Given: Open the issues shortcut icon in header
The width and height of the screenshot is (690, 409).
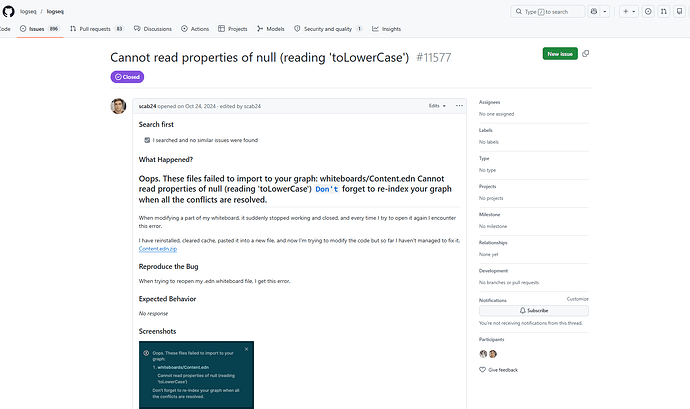Looking at the screenshot, I should 648,11.
